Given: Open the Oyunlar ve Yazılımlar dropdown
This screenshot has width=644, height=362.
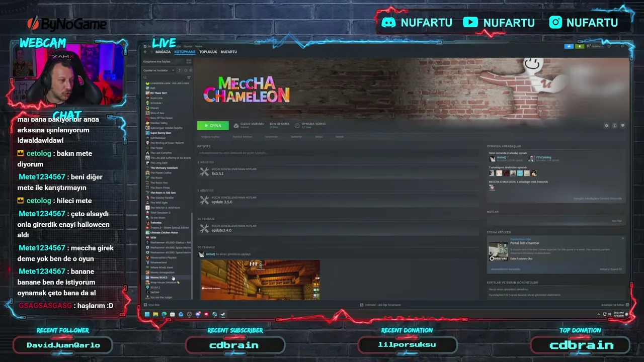Looking at the screenshot, I should point(158,70).
